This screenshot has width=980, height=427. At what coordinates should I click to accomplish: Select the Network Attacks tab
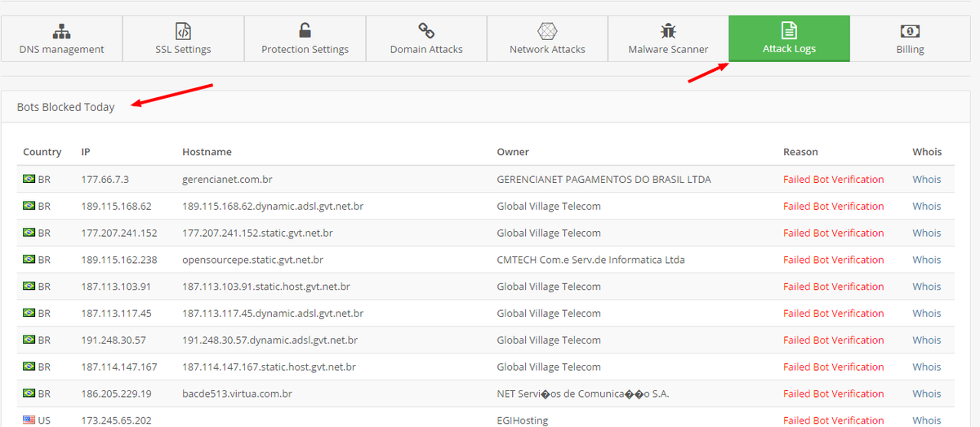[547, 38]
